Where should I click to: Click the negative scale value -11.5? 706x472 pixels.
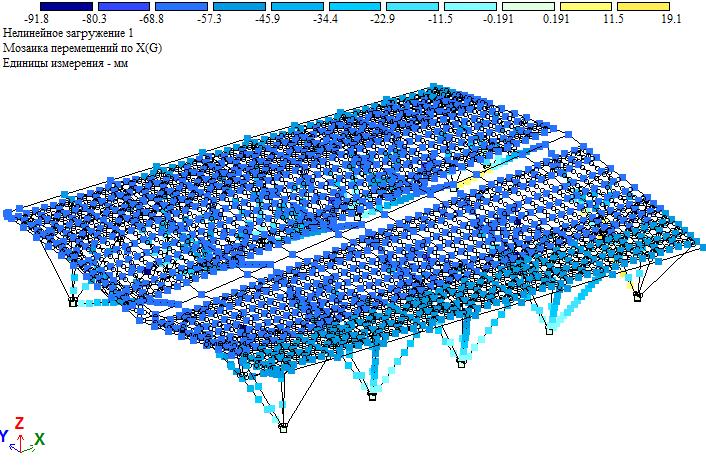pos(440,19)
